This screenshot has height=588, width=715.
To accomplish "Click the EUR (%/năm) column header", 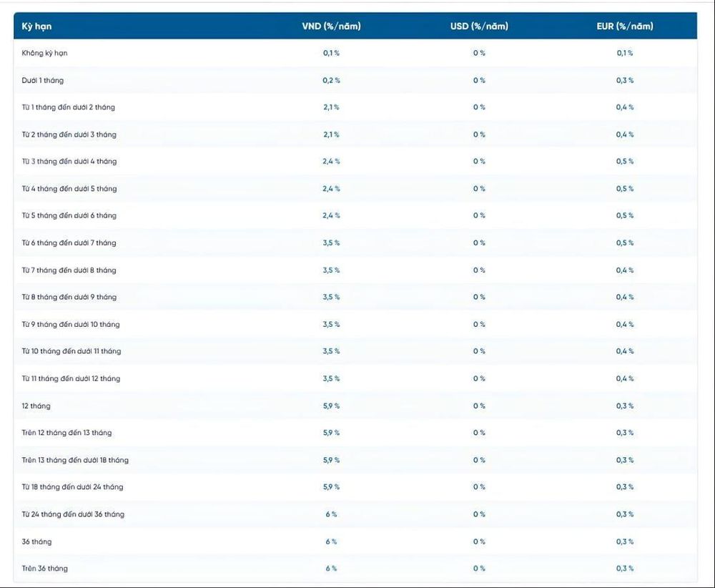I will point(625,26).
